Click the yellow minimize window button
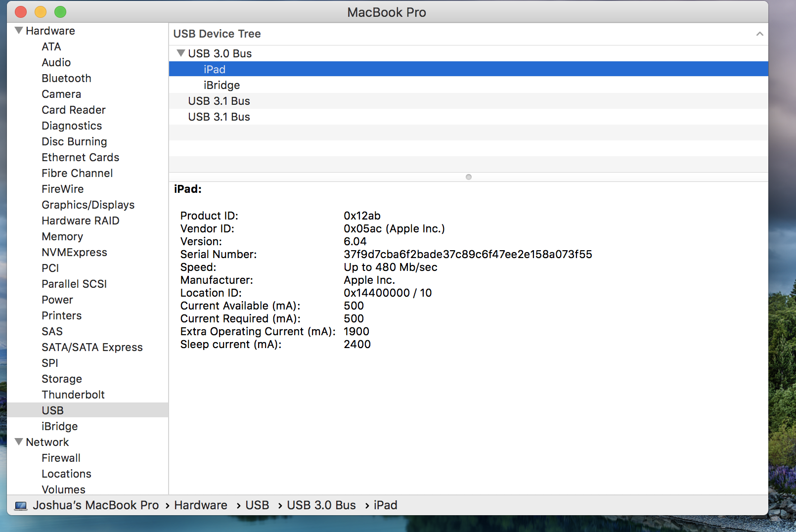This screenshot has height=532, width=796. point(41,12)
